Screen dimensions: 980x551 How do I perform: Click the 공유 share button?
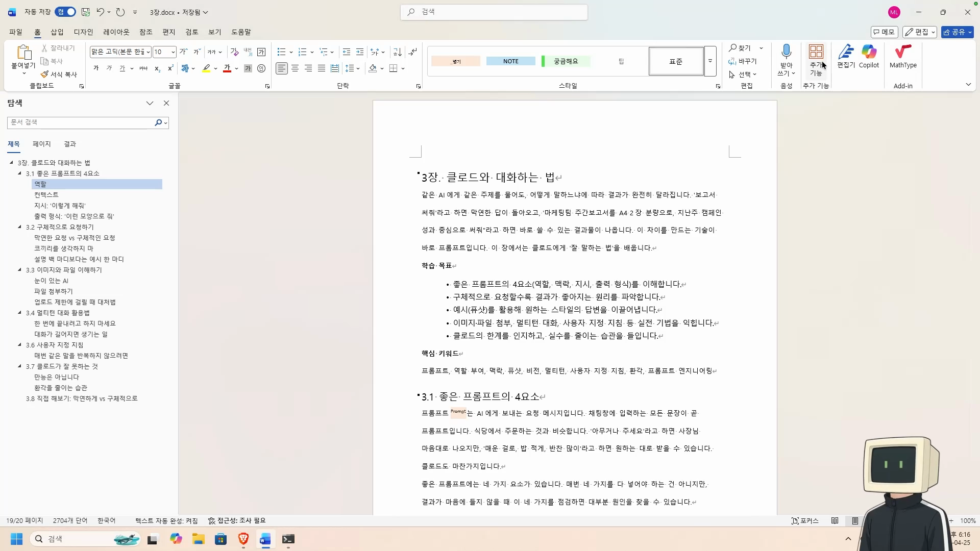coord(957,32)
